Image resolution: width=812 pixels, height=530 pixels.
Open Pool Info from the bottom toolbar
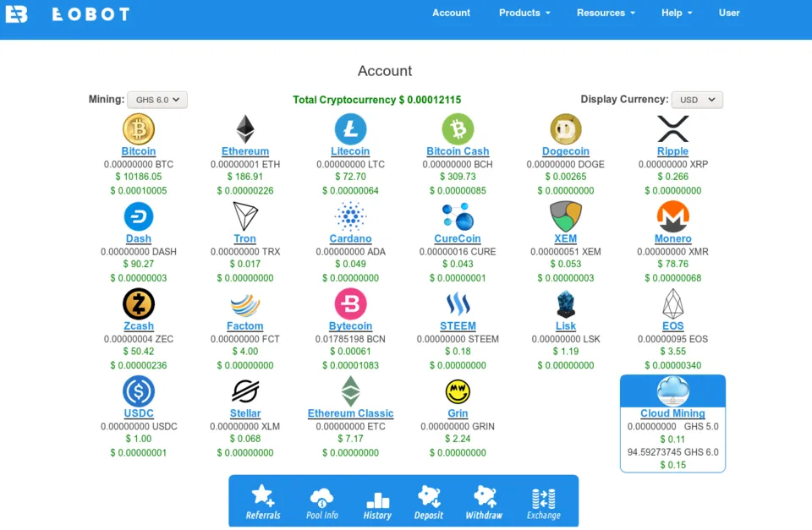click(x=322, y=503)
